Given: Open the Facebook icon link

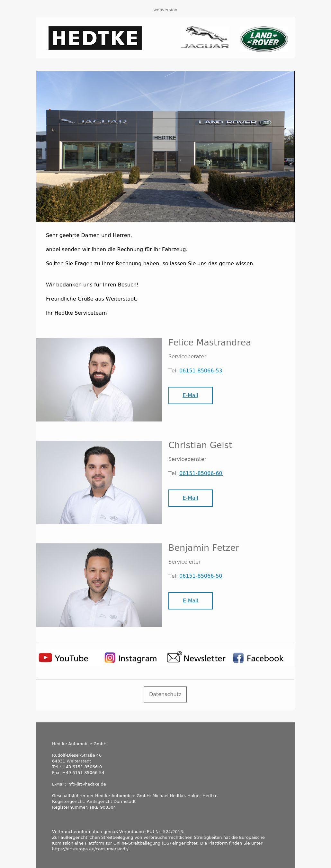Looking at the screenshot, I should pos(258,658).
